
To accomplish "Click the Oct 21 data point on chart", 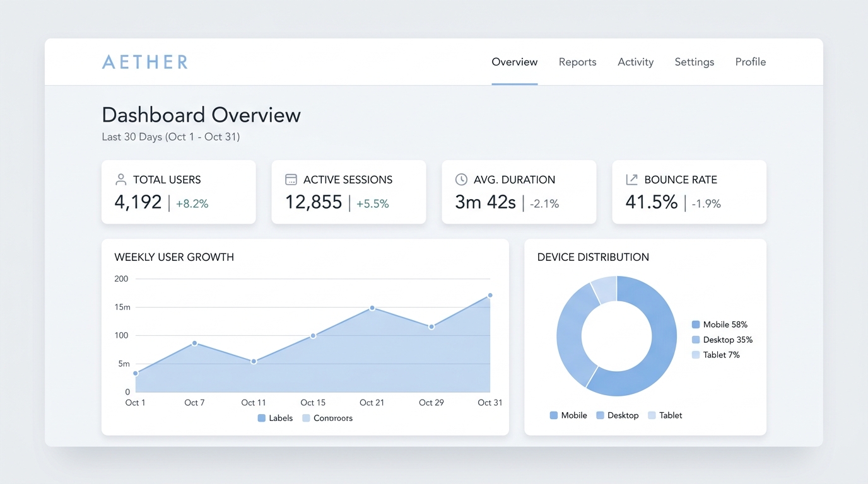I will click(372, 308).
